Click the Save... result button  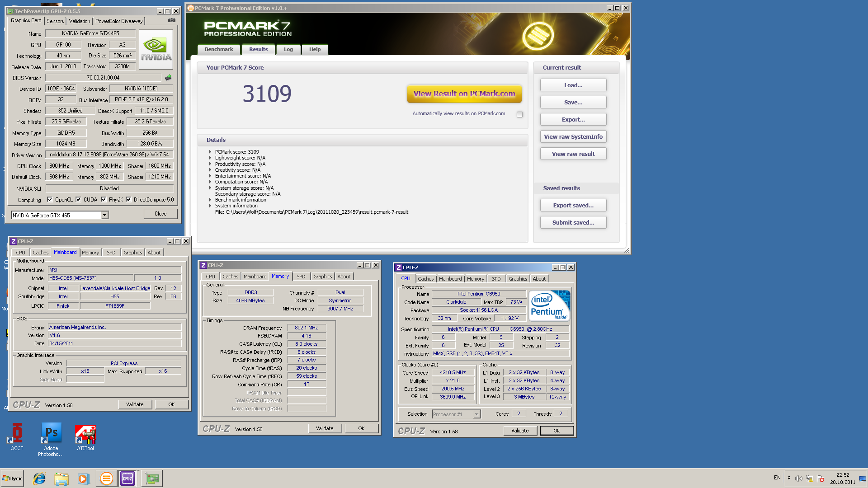click(x=573, y=103)
